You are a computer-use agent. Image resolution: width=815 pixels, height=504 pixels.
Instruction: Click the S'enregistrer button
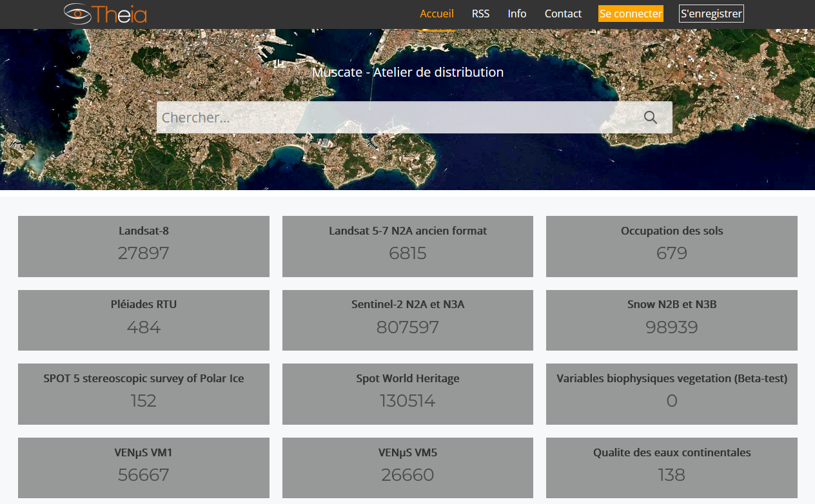pos(711,14)
